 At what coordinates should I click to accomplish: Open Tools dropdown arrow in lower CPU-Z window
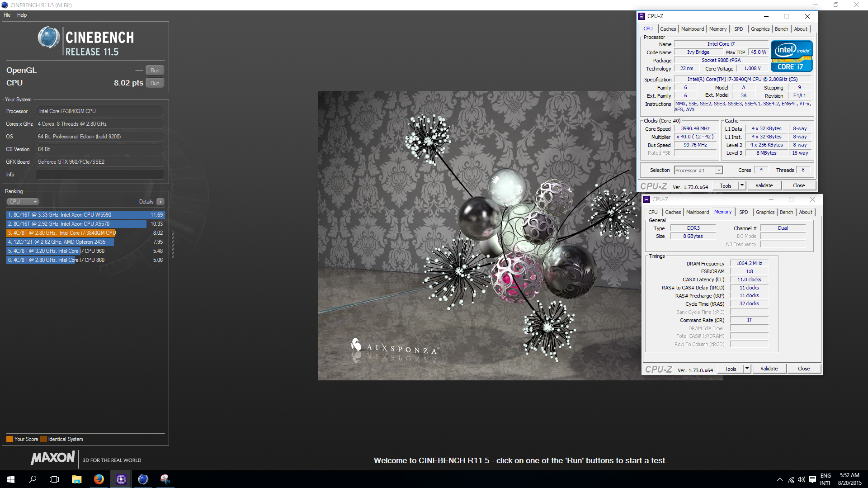click(x=747, y=369)
